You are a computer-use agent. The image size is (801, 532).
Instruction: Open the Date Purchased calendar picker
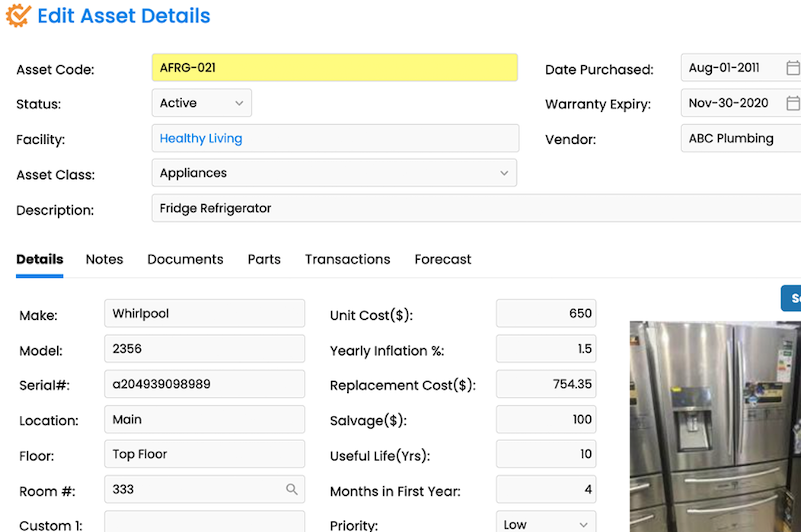[792, 68]
